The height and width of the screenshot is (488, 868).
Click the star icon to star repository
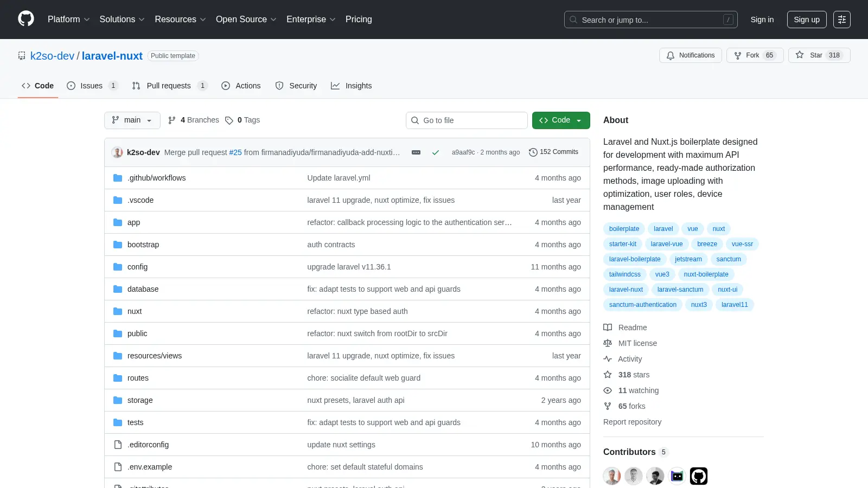tap(800, 55)
